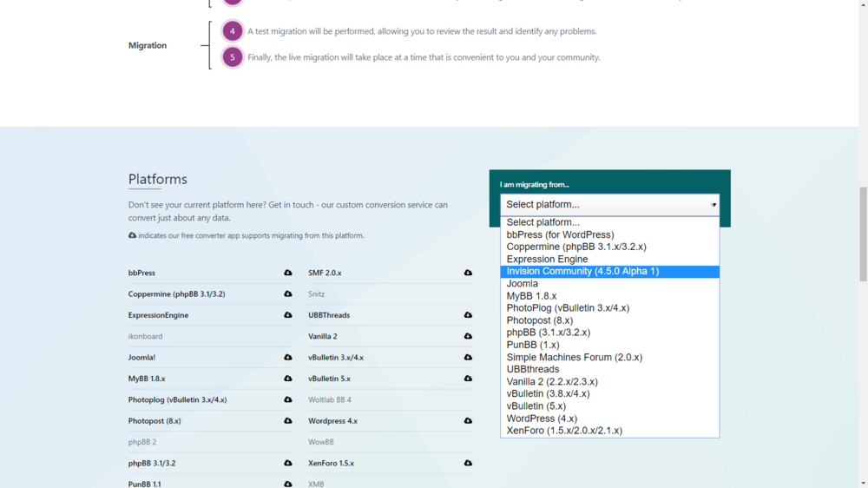This screenshot has width=868, height=488.
Task: Click the cloud icon beside ExpressionEngine
Action: 288,315
